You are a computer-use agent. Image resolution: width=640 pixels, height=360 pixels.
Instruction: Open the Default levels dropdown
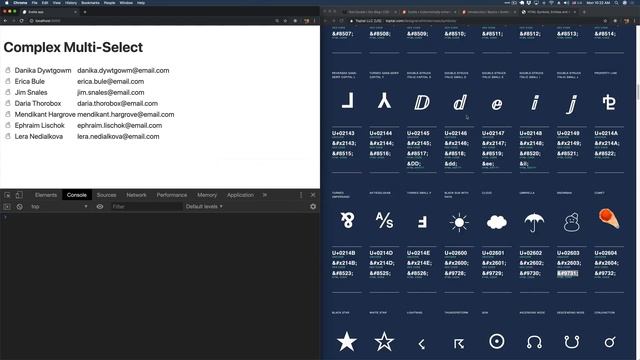(x=204, y=207)
